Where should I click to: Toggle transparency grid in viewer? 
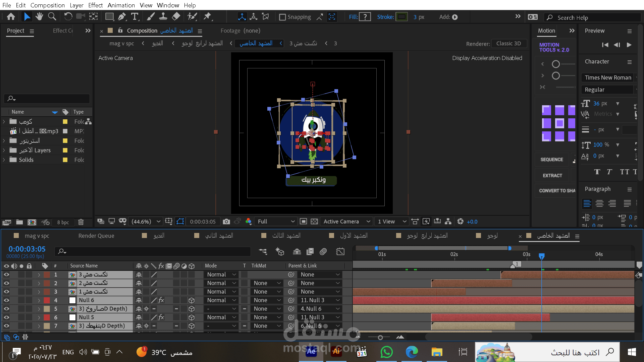click(x=314, y=222)
